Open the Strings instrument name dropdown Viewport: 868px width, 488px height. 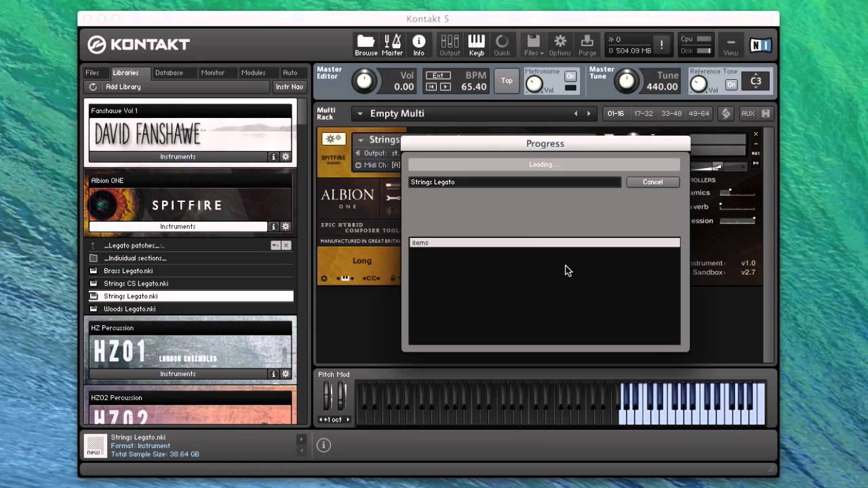click(x=361, y=140)
